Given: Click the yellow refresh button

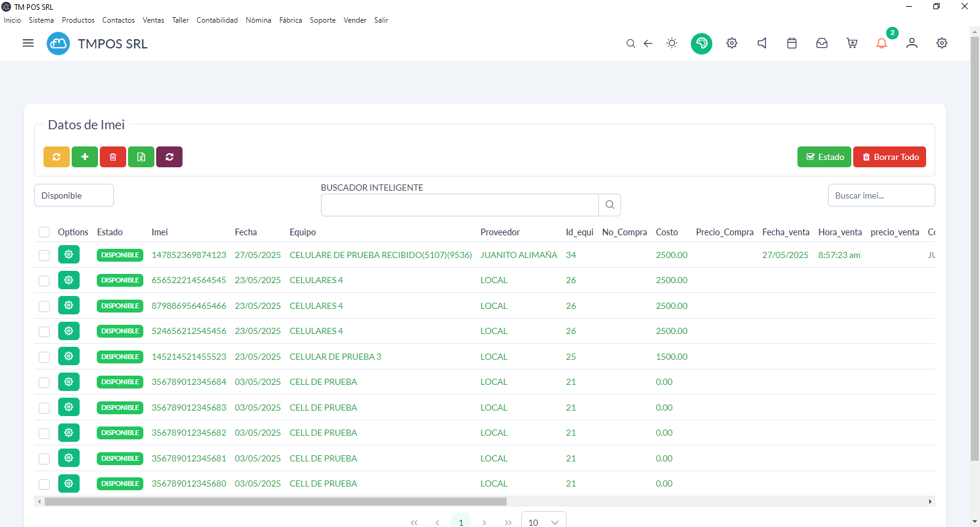Looking at the screenshot, I should tap(56, 157).
